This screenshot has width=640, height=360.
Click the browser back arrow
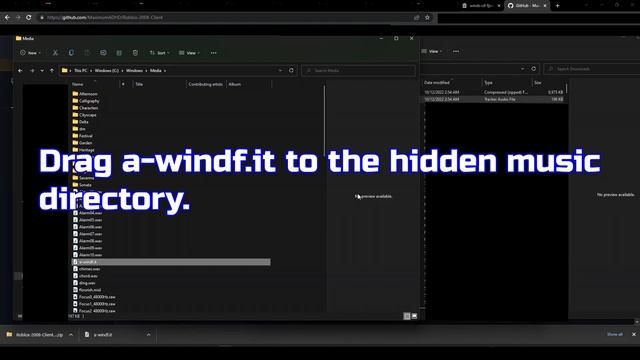[x=7, y=18]
